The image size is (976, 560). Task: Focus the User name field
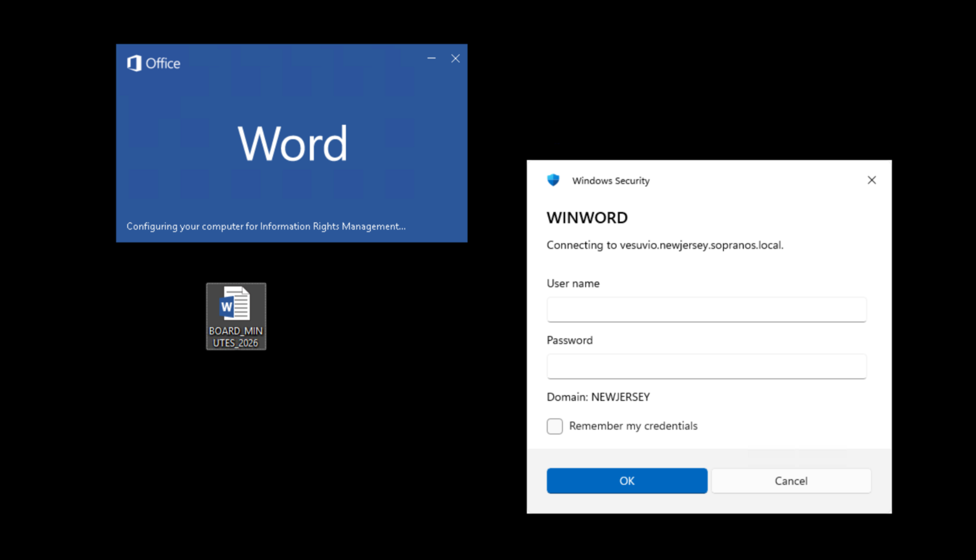[x=707, y=309]
